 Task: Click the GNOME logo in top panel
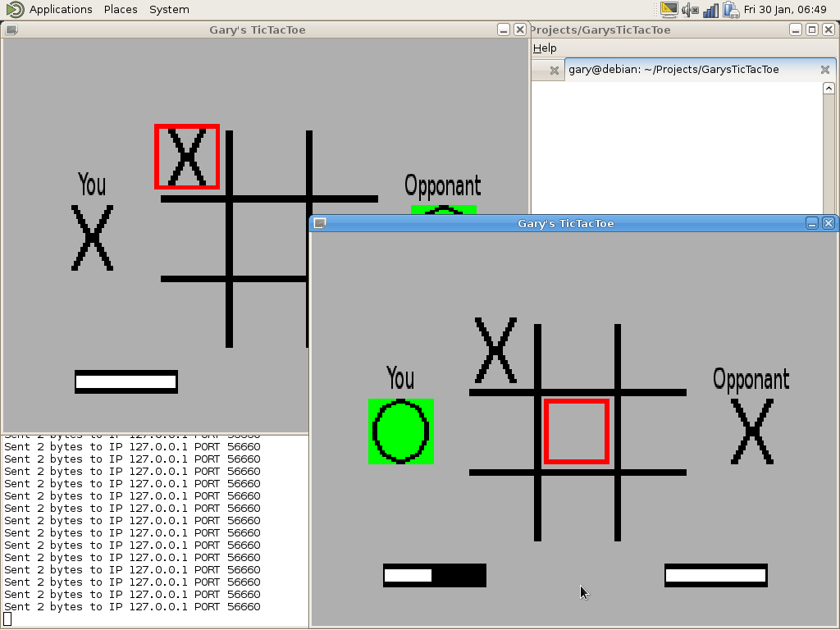pos(15,9)
